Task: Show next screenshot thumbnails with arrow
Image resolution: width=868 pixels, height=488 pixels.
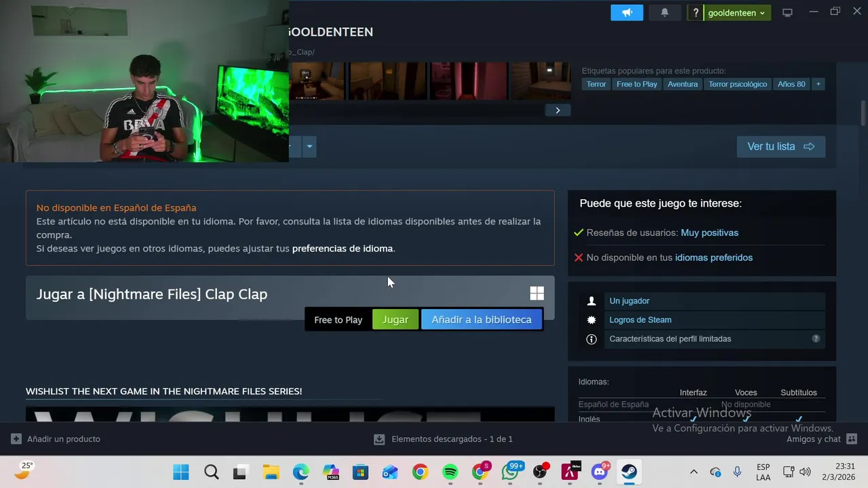Action: 557,110
